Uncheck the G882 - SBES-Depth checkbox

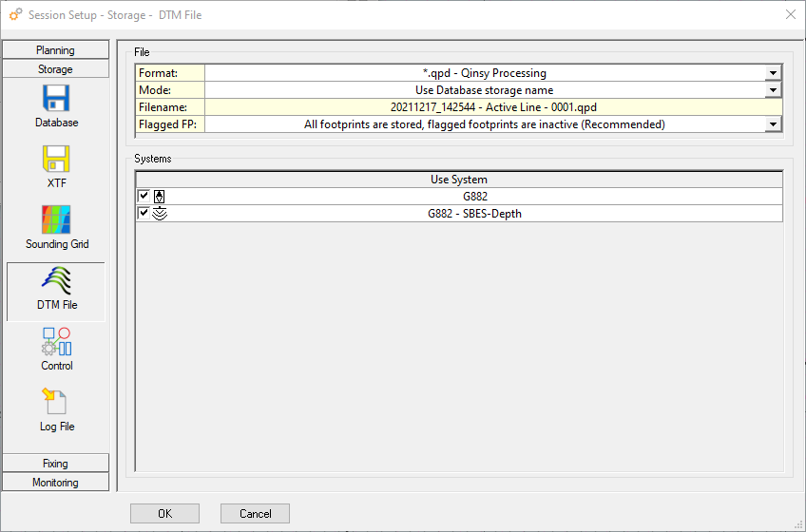pos(144,213)
